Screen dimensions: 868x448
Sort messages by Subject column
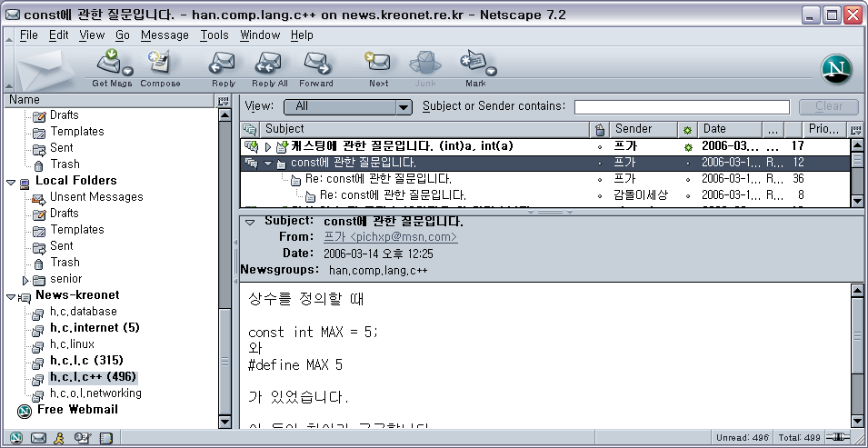click(424, 130)
